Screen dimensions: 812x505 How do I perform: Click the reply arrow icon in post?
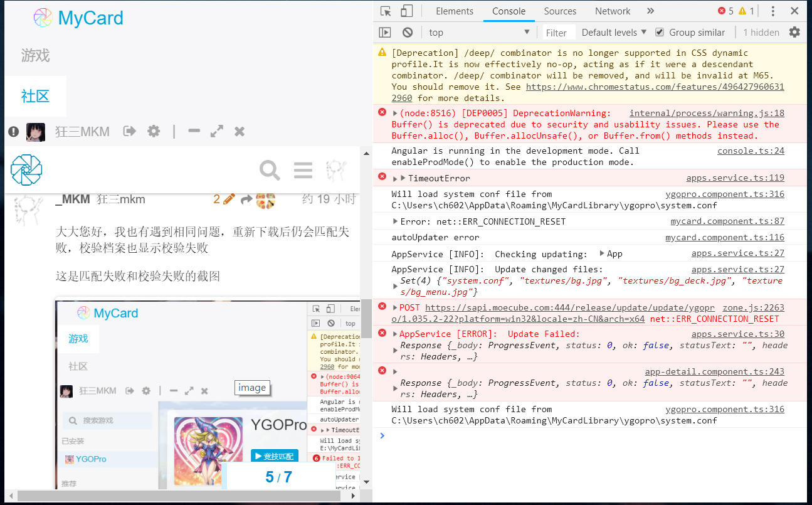(x=246, y=199)
